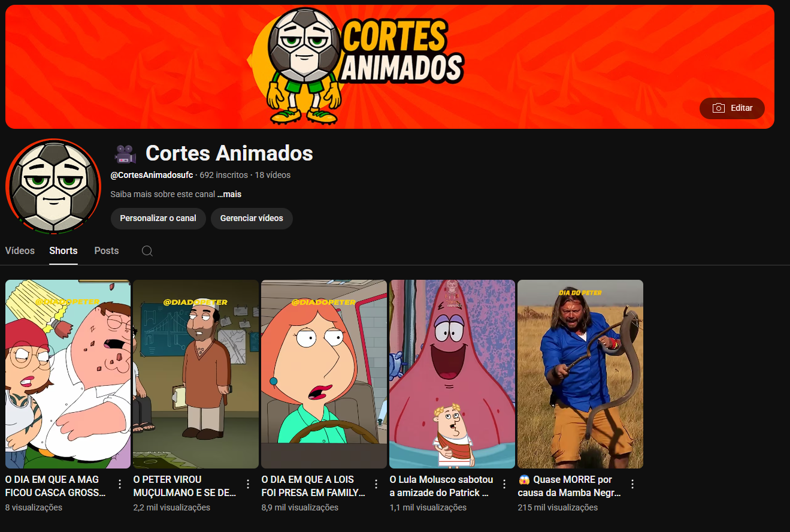The image size is (790, 532).
Task: Click "8,9 mil visualizações" view count
Action: [x=300, y=507]
